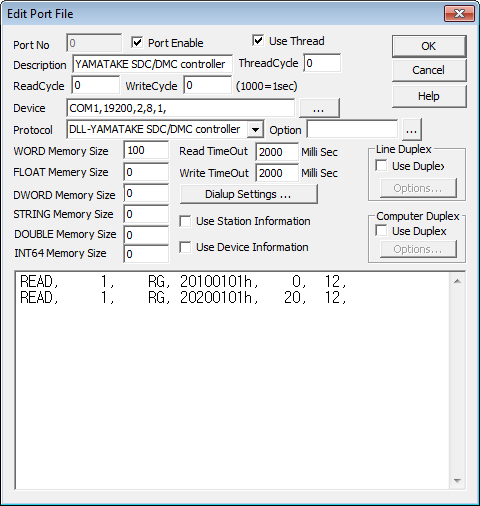Click the browse button next to Device field

tap(319, 108)
